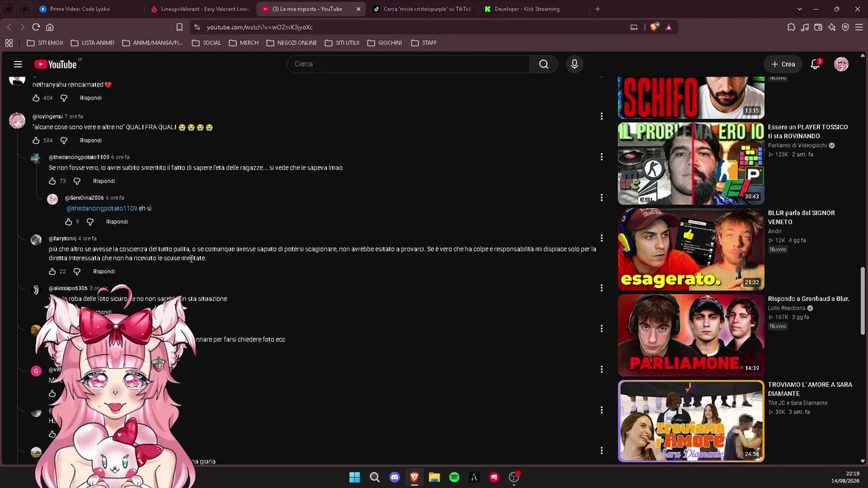Like the @fairytonic comment
Viewport: 868px width, 488px height.
[52, 272]
